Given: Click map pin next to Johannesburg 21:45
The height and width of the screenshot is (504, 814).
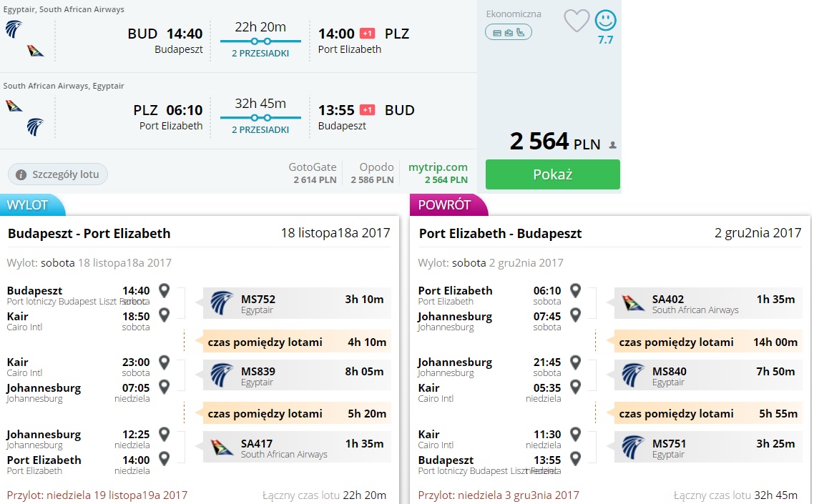Looking at the screenshot, I should tap(575, 362).
